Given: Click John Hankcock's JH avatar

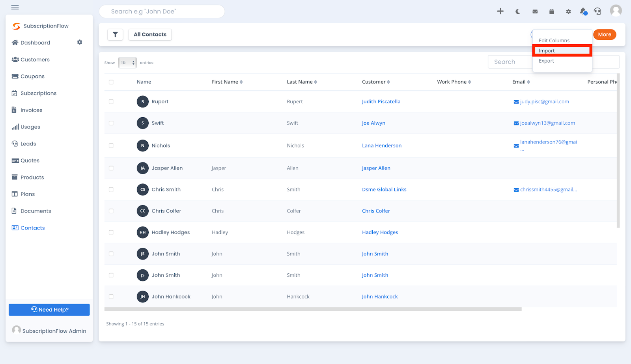Looking at the screenshot, I should 143,297.
